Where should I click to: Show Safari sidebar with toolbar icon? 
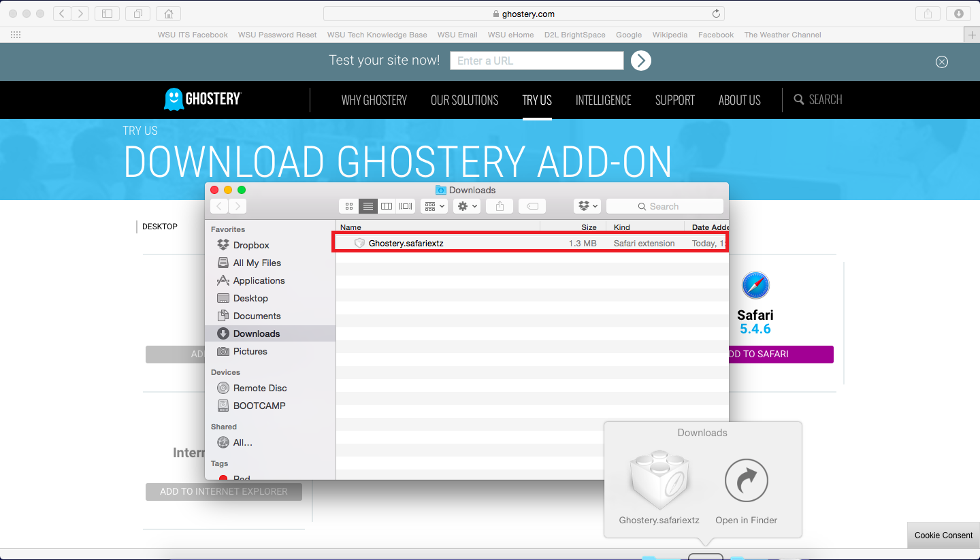107,14
